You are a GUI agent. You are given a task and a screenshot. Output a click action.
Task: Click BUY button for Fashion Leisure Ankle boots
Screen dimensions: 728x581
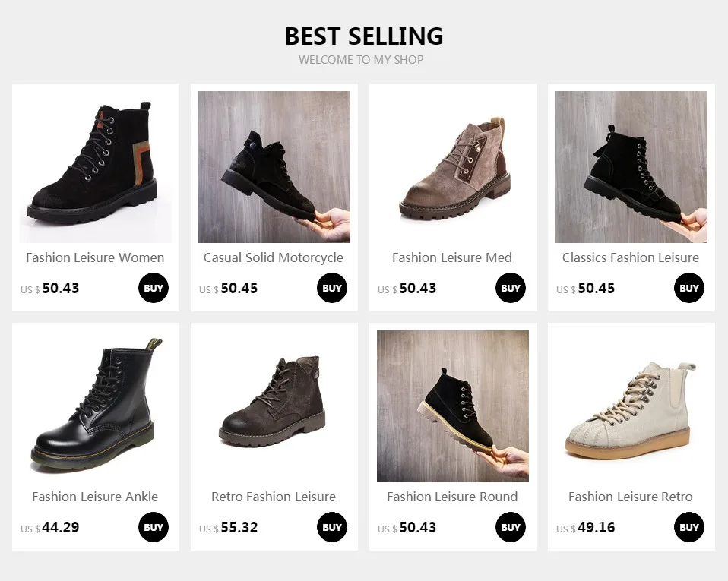(154, 527)
